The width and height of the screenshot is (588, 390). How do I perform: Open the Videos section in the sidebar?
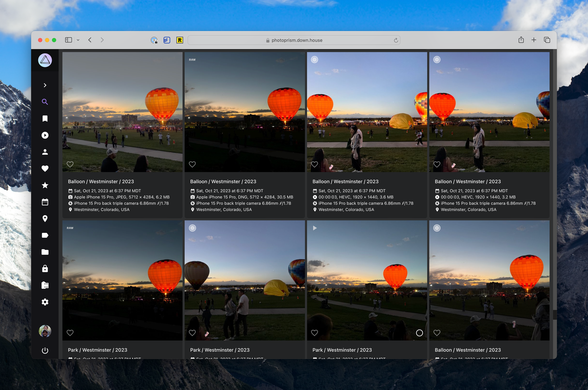pos(45,135)
